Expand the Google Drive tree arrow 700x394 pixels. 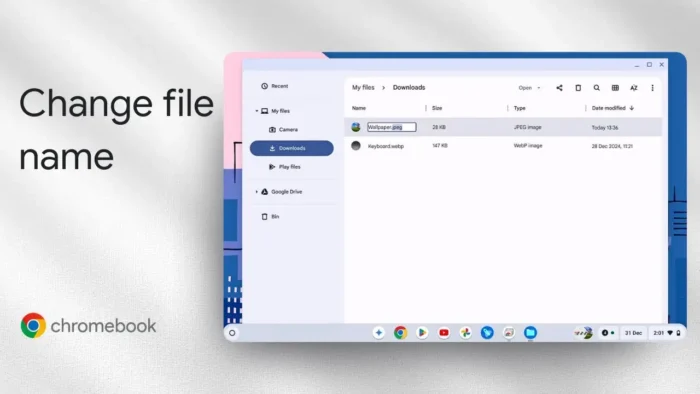[x=257, y=192]
